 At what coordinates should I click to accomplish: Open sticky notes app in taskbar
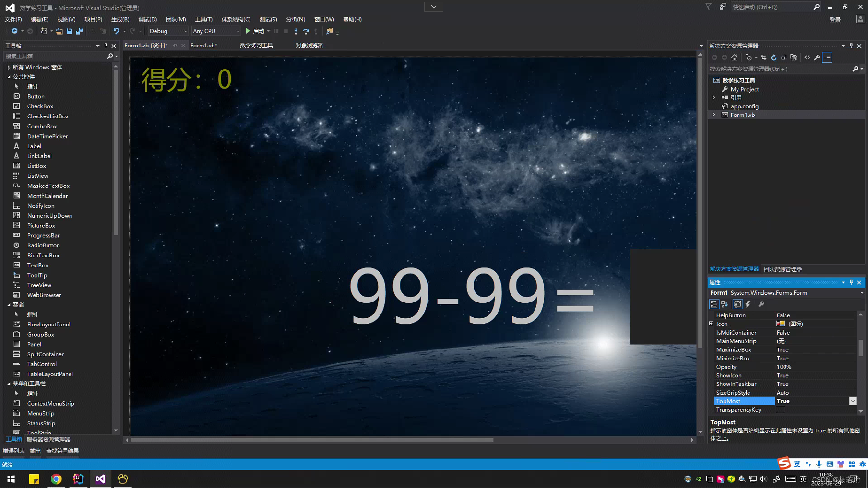(34, 479)
